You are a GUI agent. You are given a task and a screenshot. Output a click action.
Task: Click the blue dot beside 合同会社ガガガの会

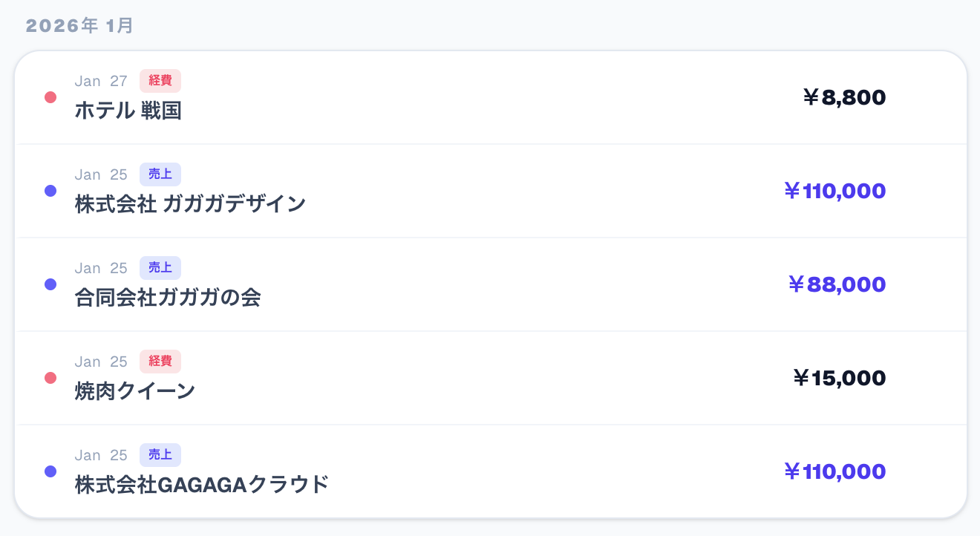tap(50, 284)
